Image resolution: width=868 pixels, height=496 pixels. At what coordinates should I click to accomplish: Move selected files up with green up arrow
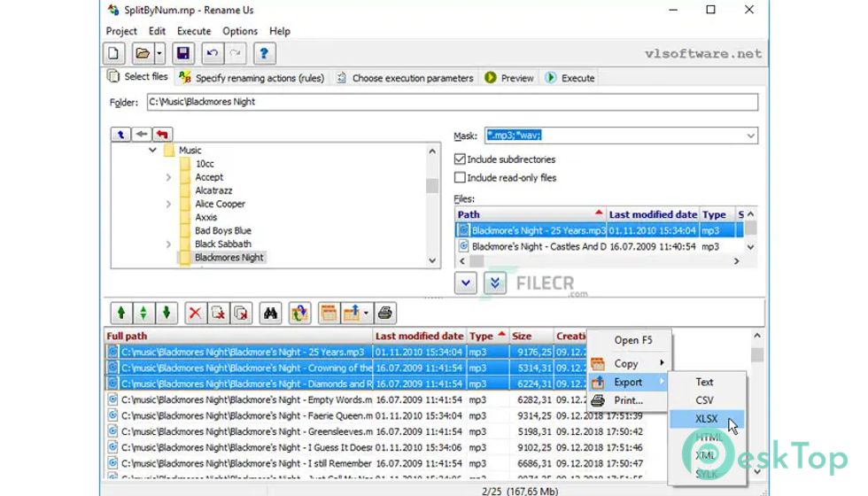[121, 314]
